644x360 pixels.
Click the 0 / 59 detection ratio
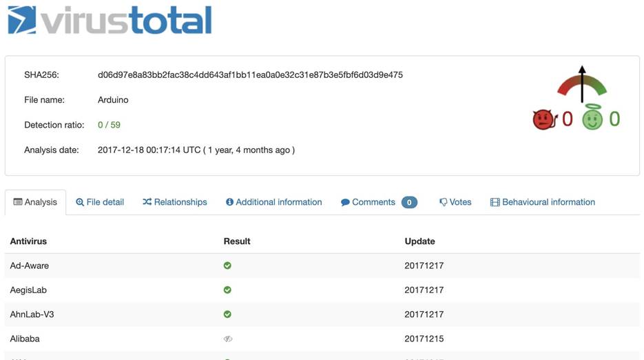[109, 125]
